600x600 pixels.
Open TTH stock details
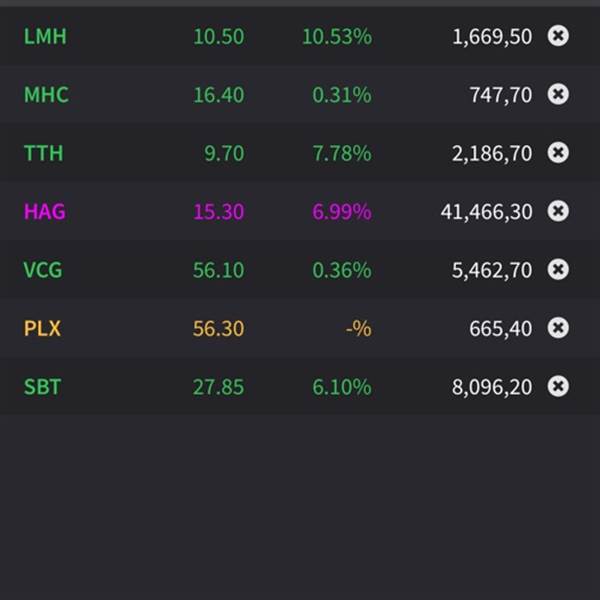[43, 153]
